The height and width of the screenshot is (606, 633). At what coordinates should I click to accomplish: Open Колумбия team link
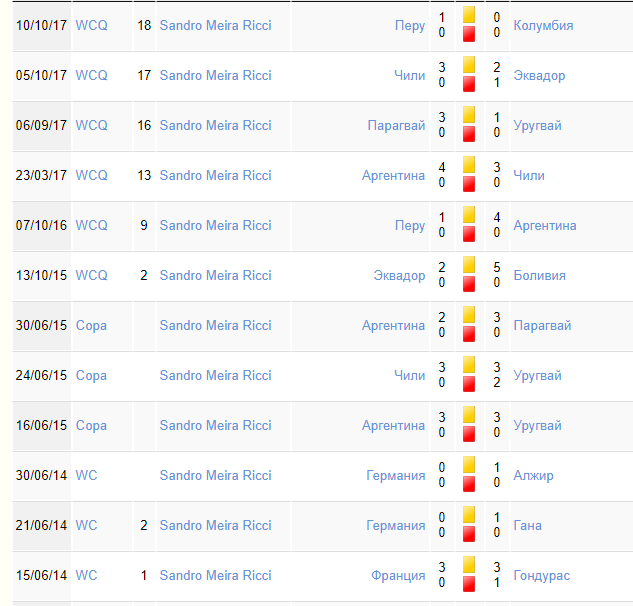pos(543,25)
